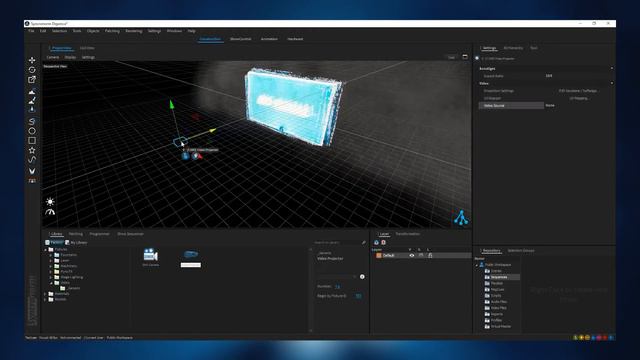Select the My Library toggle
Screen dimensions: 640x360
76,242
